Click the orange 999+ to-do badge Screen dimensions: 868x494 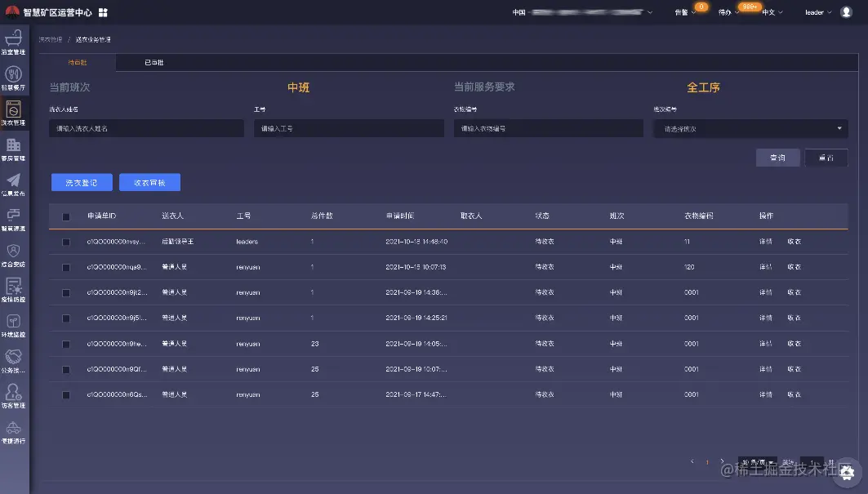point(750,7)
